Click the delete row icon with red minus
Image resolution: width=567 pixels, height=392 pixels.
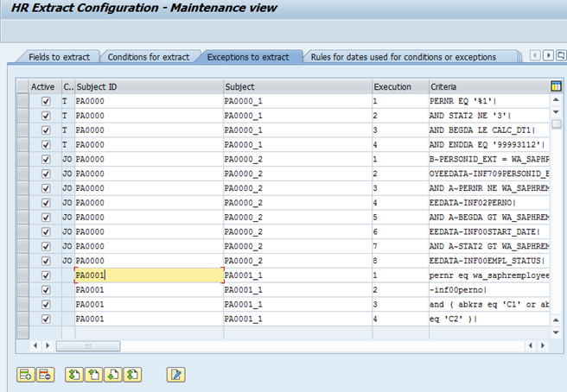click(45, 375)
